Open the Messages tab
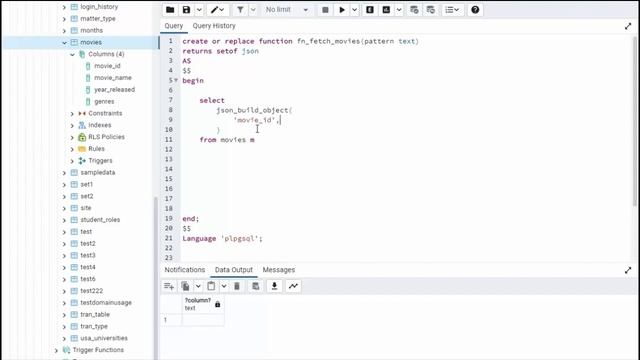Screen dimensions: 640x360 coord(279,270)
